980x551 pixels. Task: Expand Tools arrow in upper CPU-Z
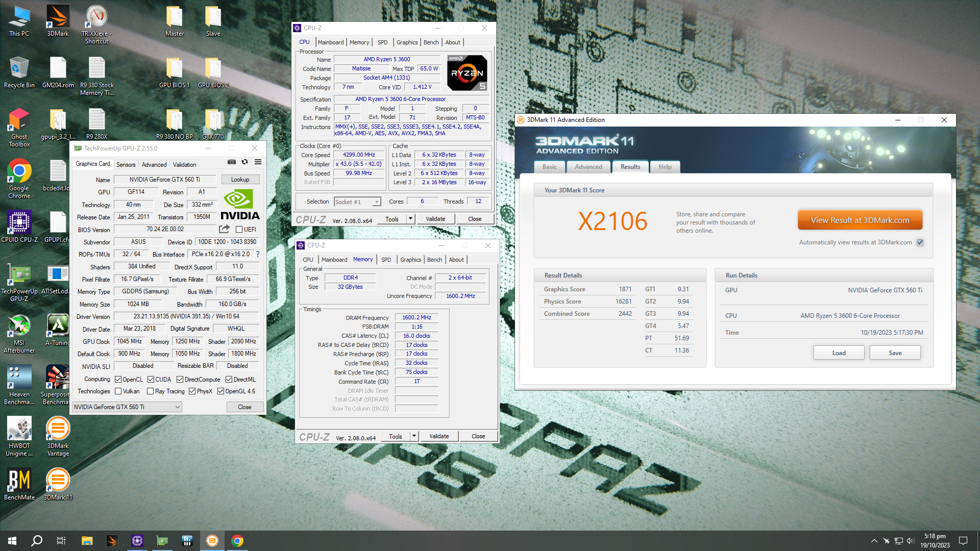click(410, 219)
